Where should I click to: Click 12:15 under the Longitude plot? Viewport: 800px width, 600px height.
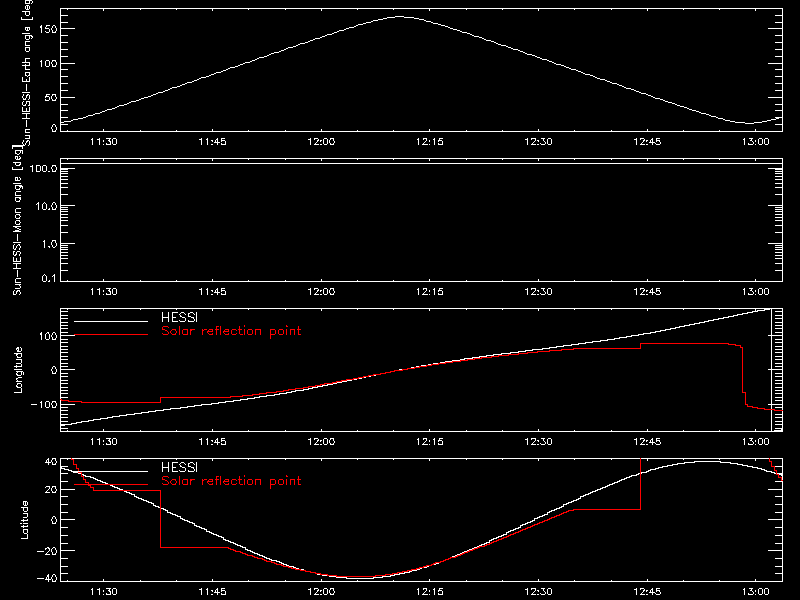point(430,442)
